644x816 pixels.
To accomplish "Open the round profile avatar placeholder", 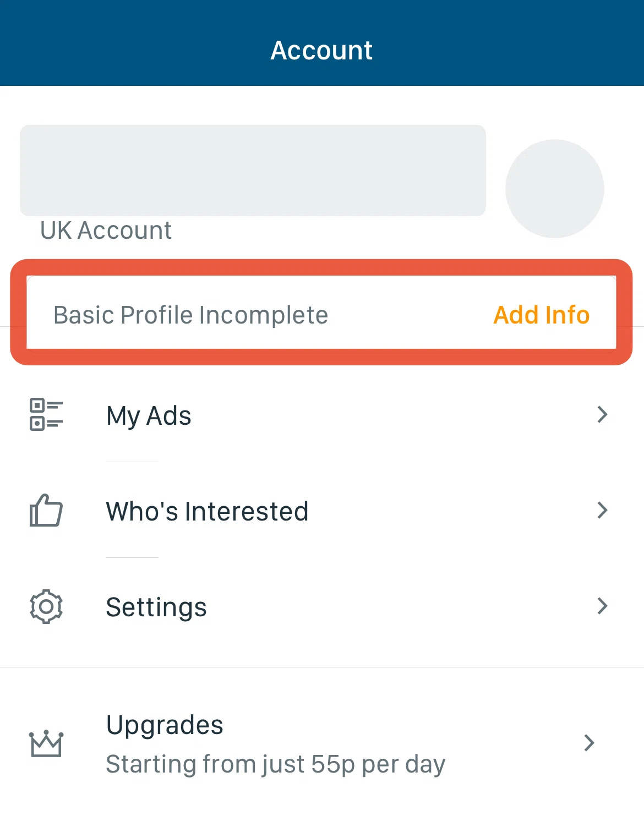I will click(x=554, y=189).
